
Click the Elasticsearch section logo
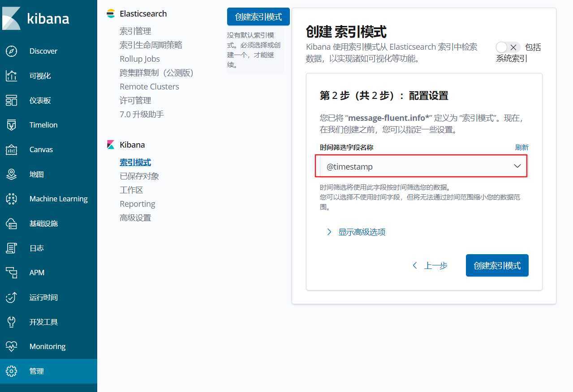tap(110, 14)
